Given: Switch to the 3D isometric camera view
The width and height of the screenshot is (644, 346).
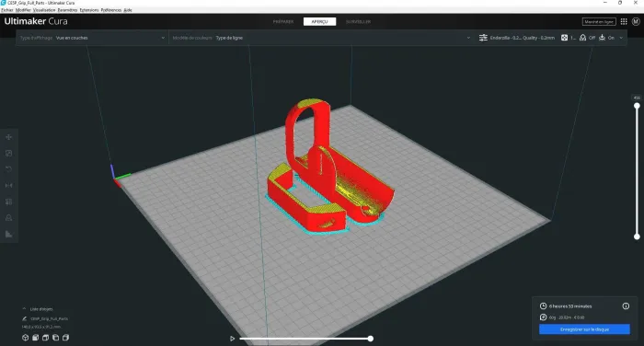Looking at the screenshot, I should pos(26,338).
